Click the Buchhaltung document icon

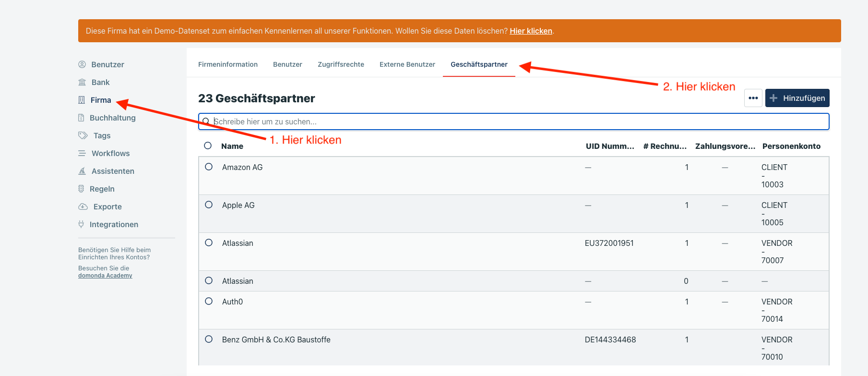tap(81, 118)
